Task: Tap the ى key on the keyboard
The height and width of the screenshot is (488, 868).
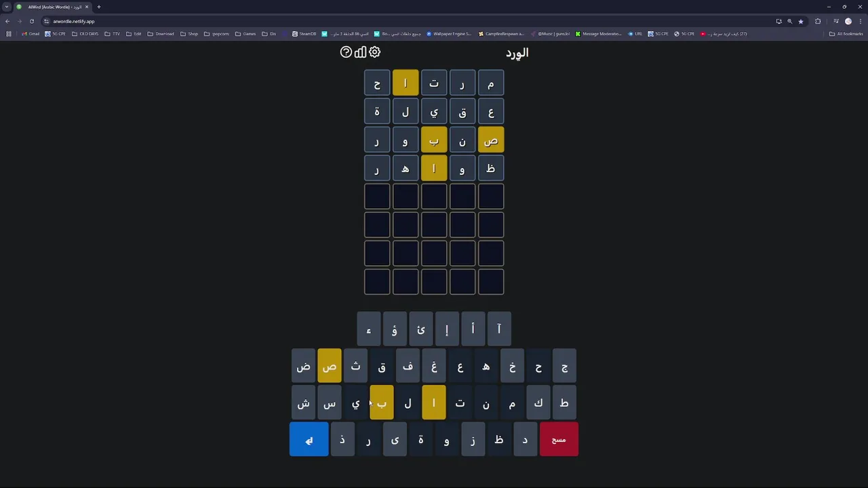Action: [x=395, y=440]
